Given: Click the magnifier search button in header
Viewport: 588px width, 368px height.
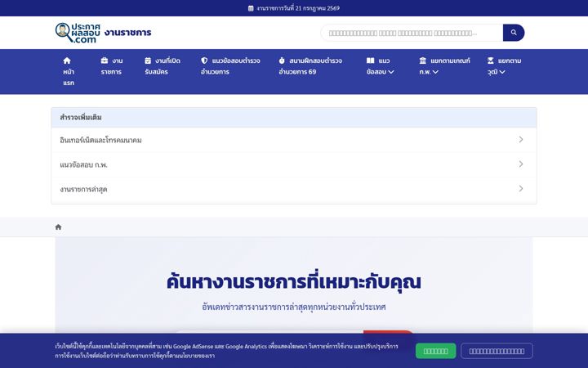Looking at the screenshot, I should tap(514, 33).
